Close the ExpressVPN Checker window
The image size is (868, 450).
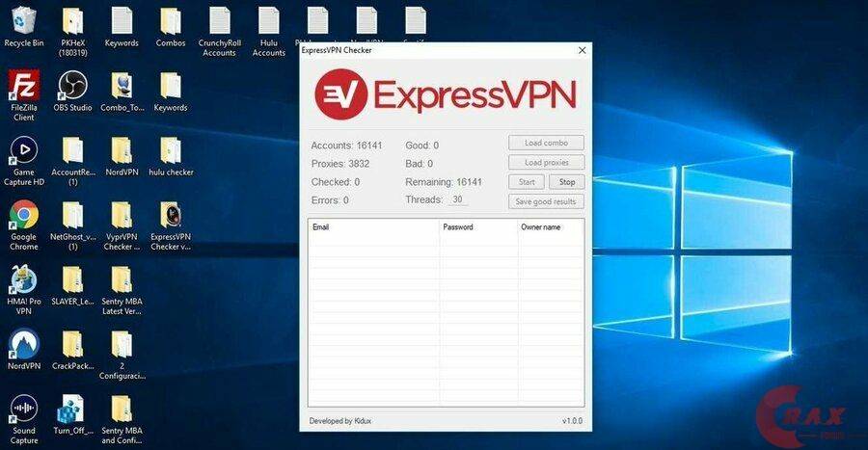click(x=582, y=50)
